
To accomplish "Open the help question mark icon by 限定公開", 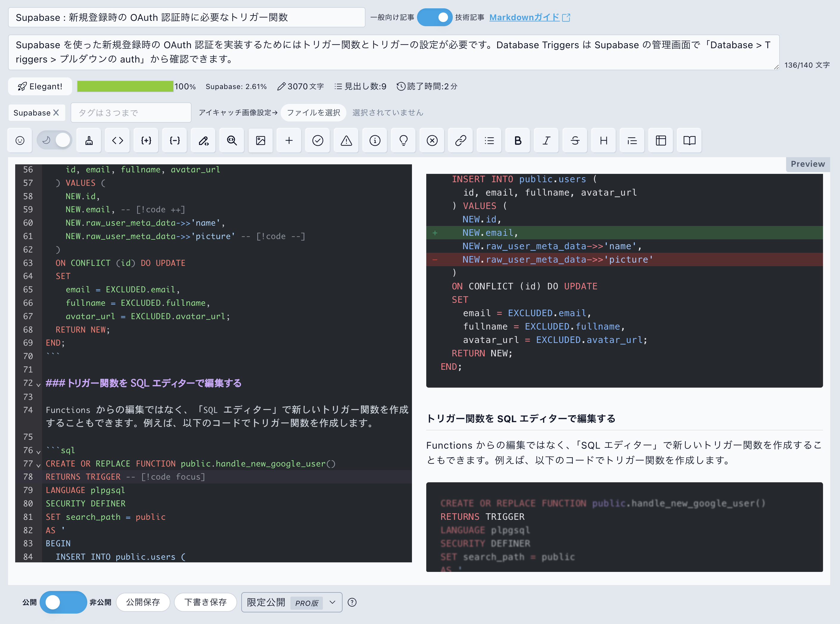I will coord(352,602).
